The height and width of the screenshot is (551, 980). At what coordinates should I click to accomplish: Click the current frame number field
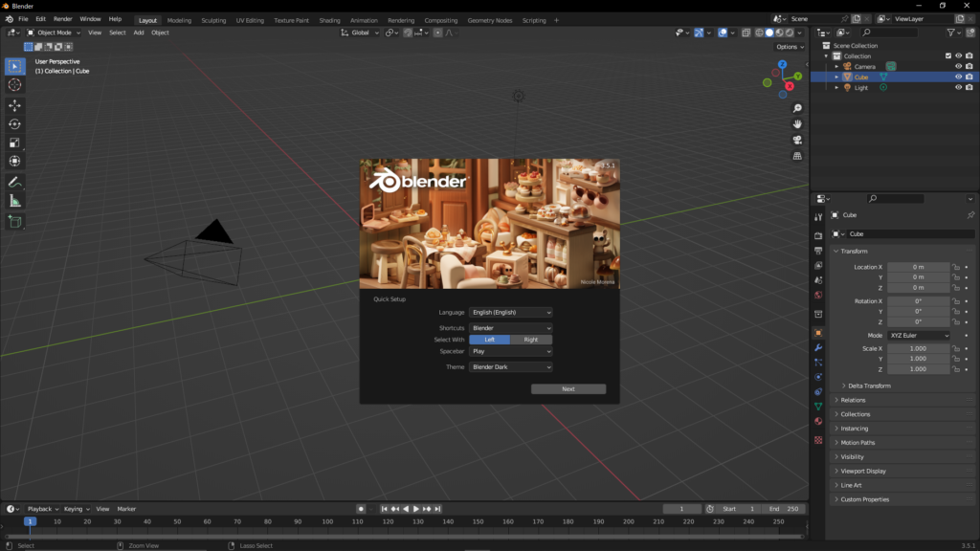click(681, 509)
